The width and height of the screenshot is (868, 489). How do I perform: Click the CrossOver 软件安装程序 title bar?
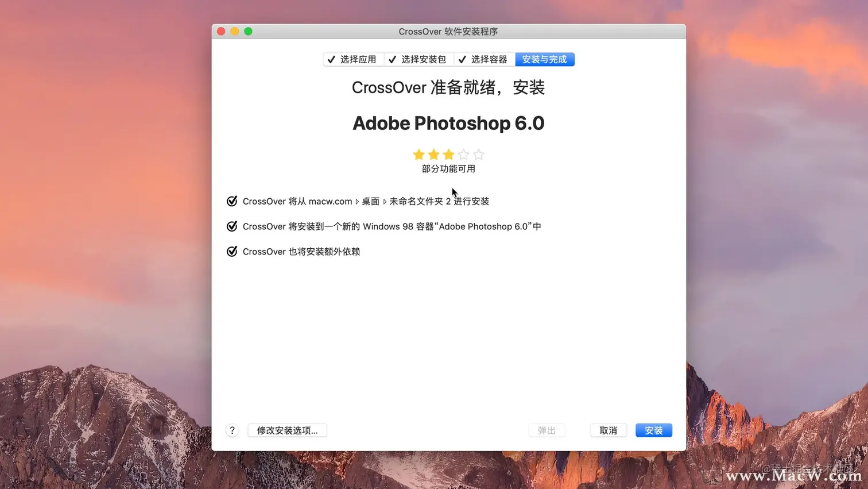coord(448,32)
